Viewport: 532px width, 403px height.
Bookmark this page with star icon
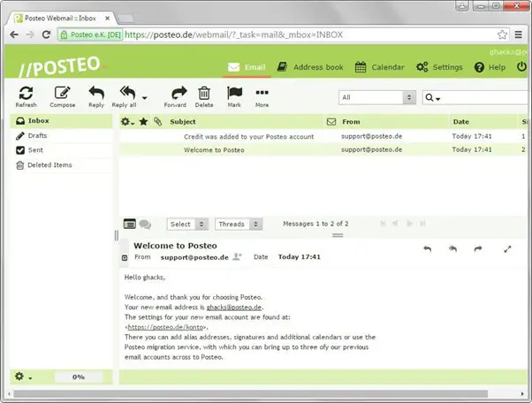click(502, 34)
